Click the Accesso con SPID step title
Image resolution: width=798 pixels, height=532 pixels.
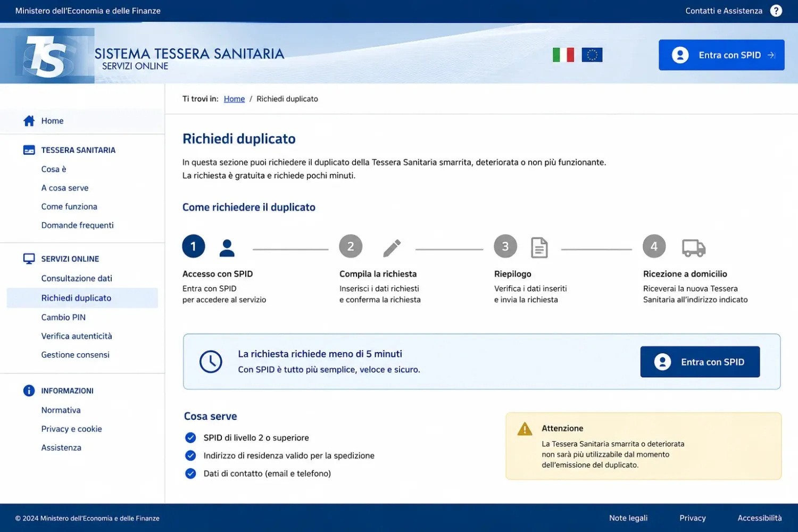coord(218,274)
